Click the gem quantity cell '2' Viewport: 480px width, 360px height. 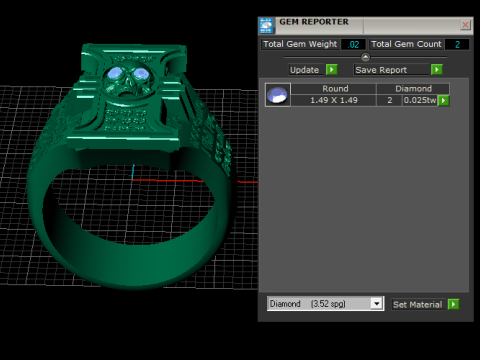point(389,100)
